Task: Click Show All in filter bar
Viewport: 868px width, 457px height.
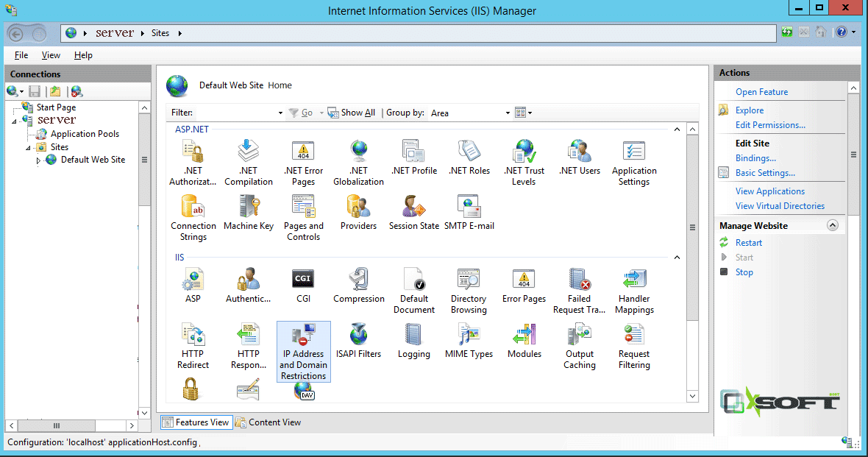Action: (352, 113)
